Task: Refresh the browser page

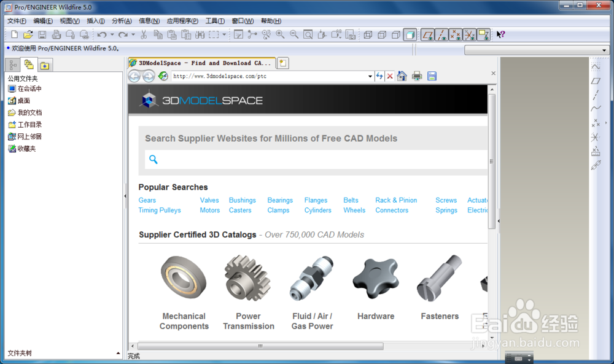Action: point(163,76)
